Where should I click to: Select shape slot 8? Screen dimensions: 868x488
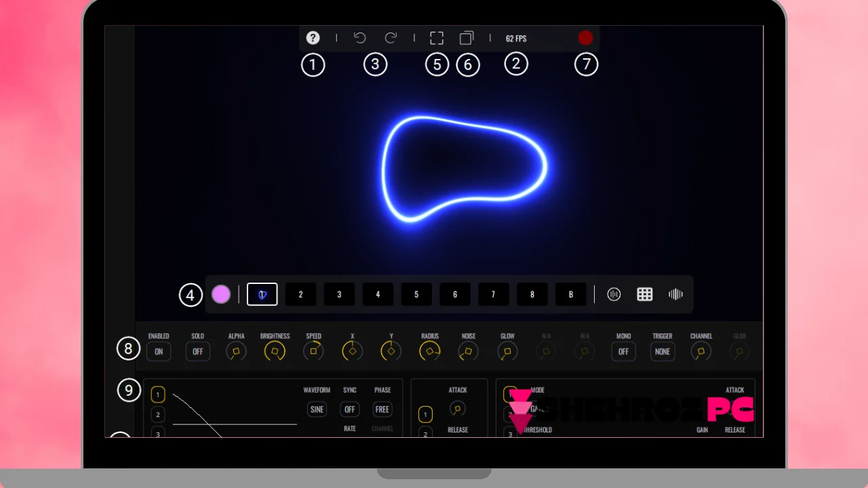point(532,294)
